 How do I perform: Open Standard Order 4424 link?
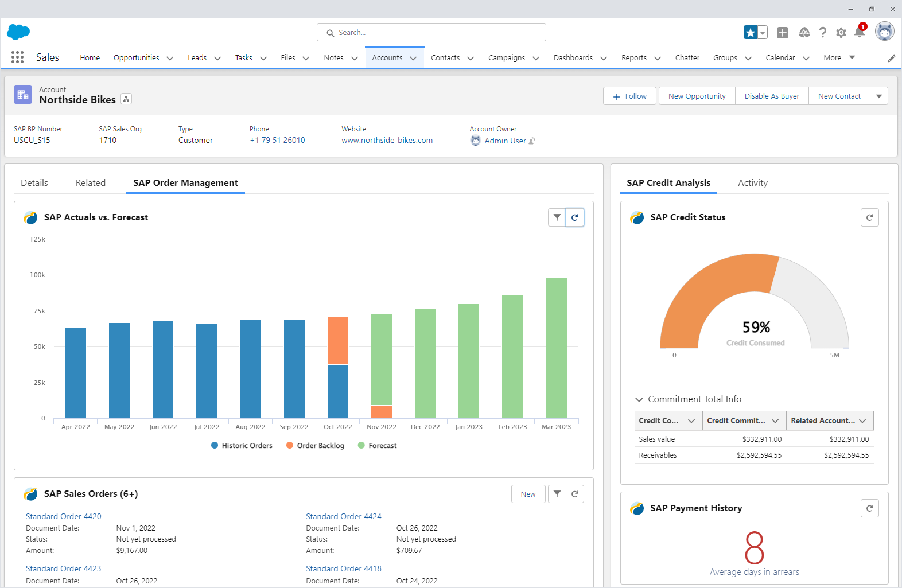[x=344, y=516]
